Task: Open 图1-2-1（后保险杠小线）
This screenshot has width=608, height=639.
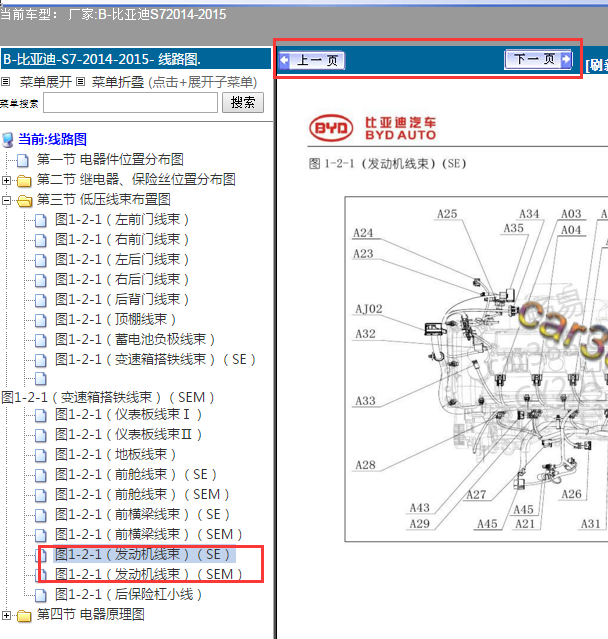Action: coord(128,595)
